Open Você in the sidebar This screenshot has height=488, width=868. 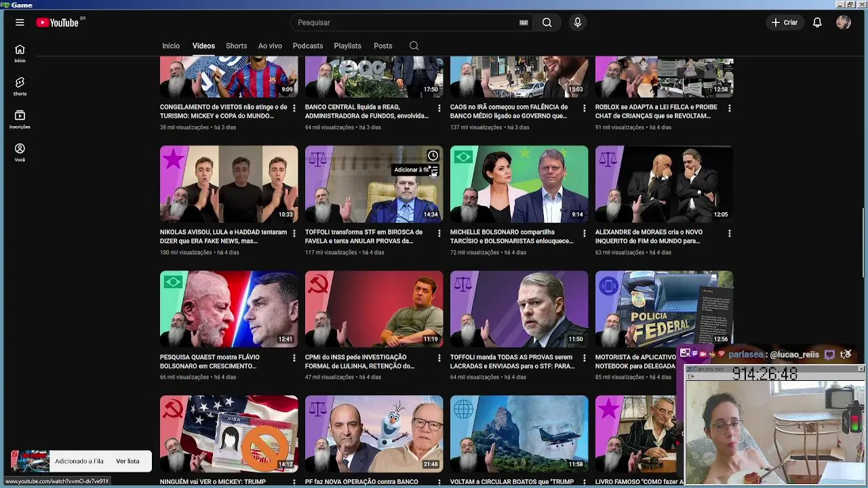pyautogui.click(x=20, y=152)
